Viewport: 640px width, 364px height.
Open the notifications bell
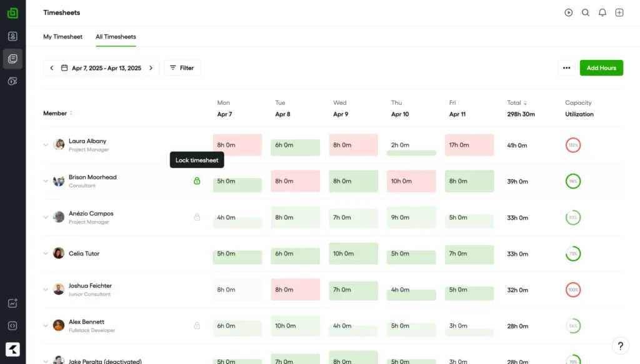[x=602, y=12]
